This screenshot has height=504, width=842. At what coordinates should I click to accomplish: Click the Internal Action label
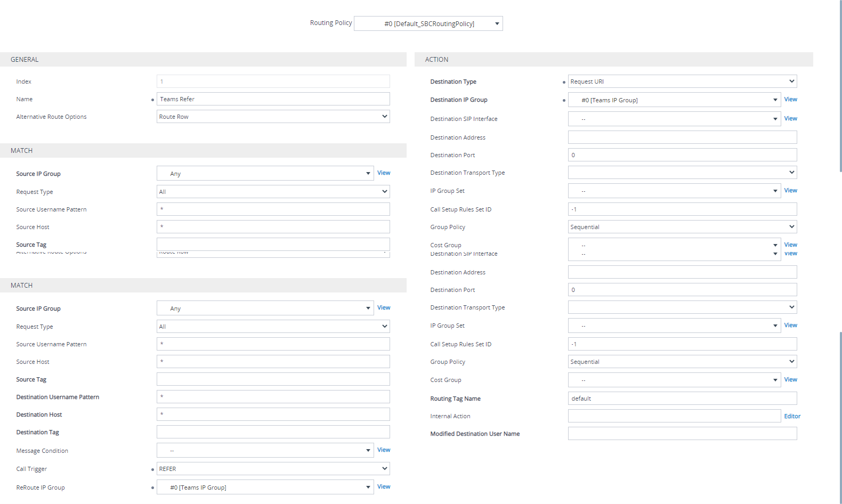[450, 416]
